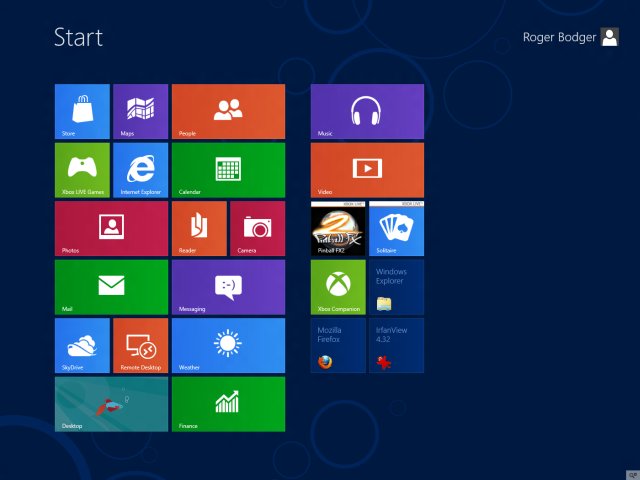Open the Solitaire tile

pos(396,229)
